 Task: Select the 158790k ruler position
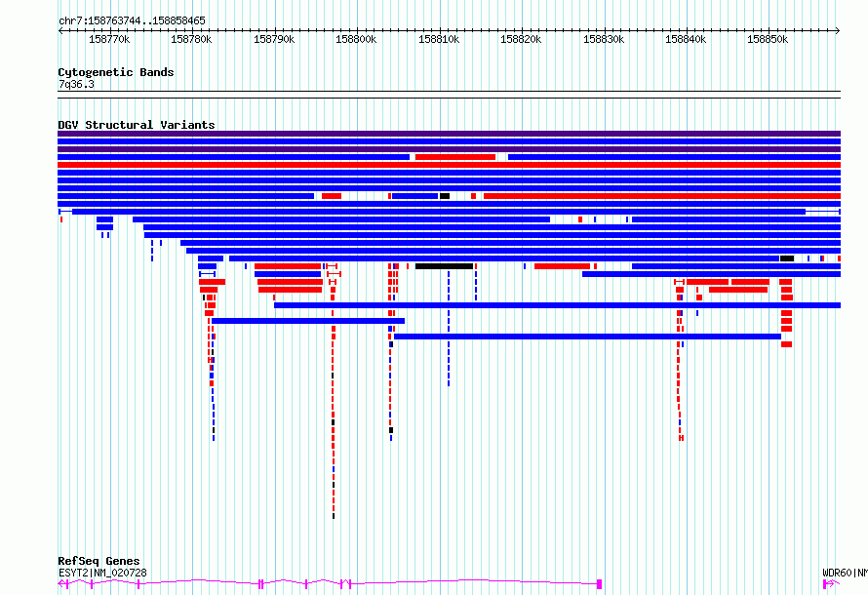point(274,39)
